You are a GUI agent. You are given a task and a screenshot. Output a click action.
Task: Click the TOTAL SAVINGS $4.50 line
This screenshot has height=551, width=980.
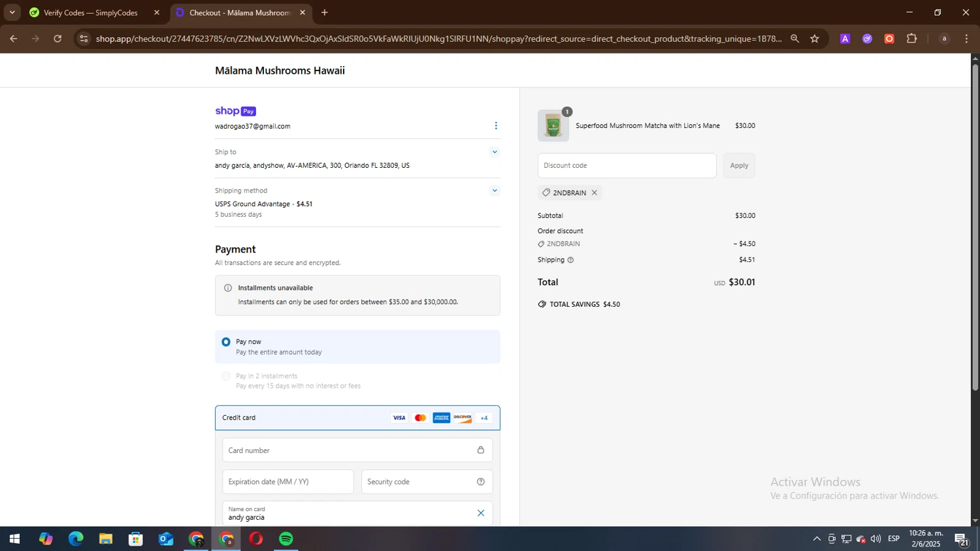click(579, 304)
